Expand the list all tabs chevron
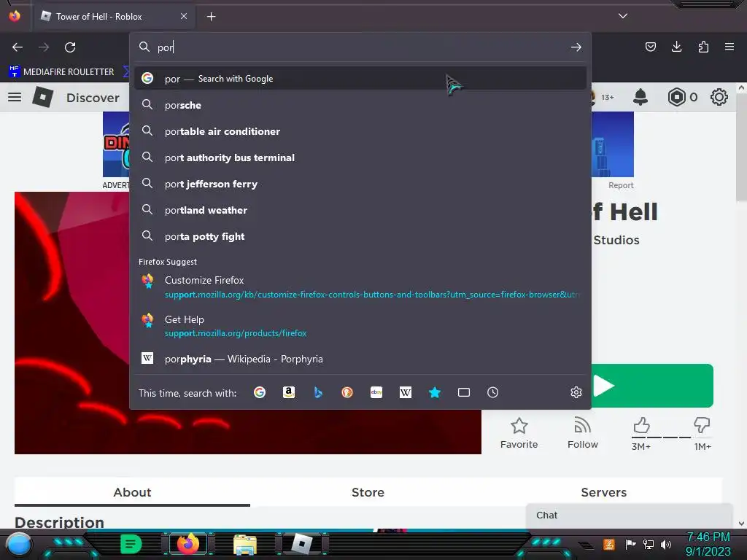 tap(623, 16)
